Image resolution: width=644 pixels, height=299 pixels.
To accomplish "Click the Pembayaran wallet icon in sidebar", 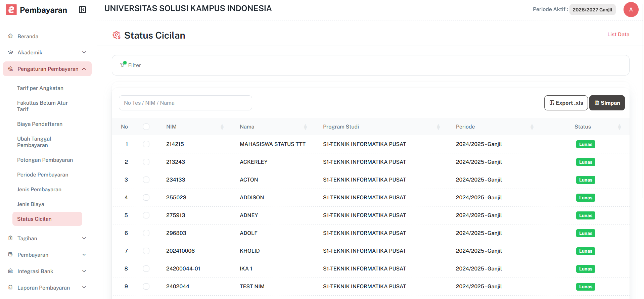I will tap(10, 255).
